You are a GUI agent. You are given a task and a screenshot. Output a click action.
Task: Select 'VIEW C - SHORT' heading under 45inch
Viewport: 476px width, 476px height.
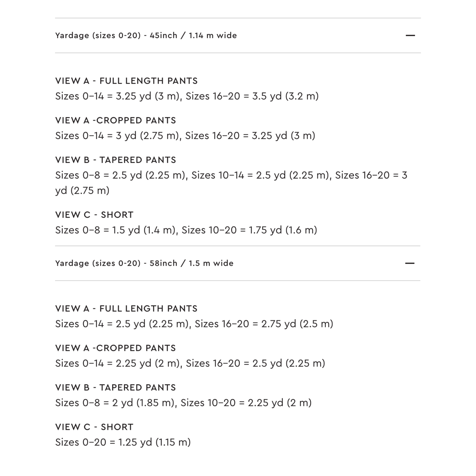point(95,215)
